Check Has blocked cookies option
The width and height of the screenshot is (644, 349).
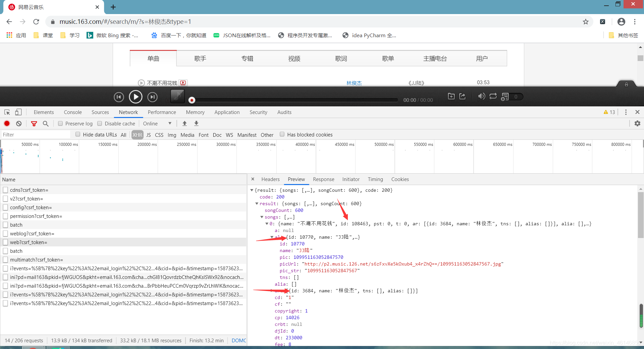tap(282, 134)
